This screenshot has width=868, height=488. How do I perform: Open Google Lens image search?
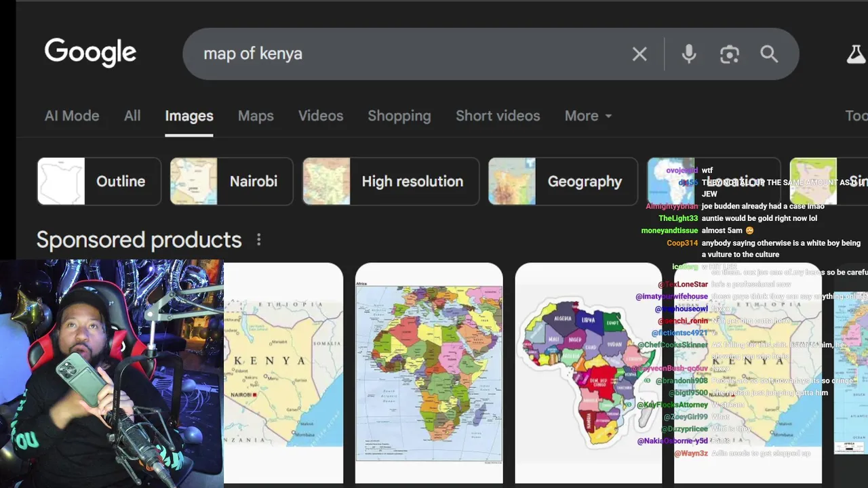coord(729,54)
